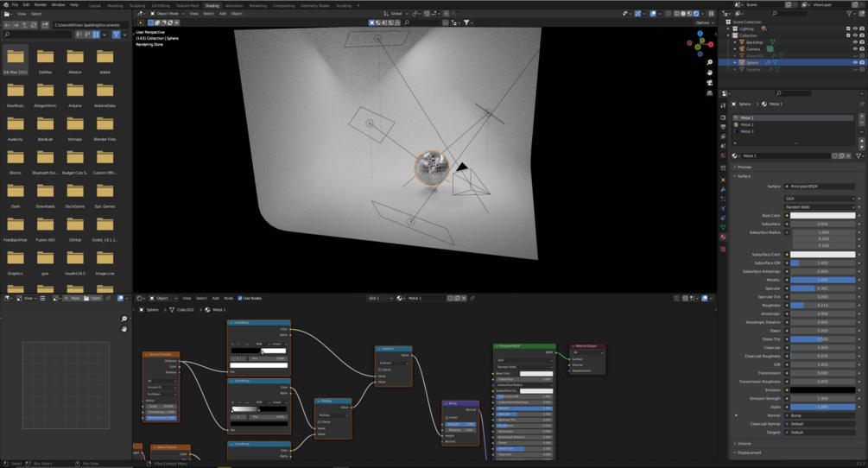
Task: Open the Modifier properties wrench icon
Action: 723,189
